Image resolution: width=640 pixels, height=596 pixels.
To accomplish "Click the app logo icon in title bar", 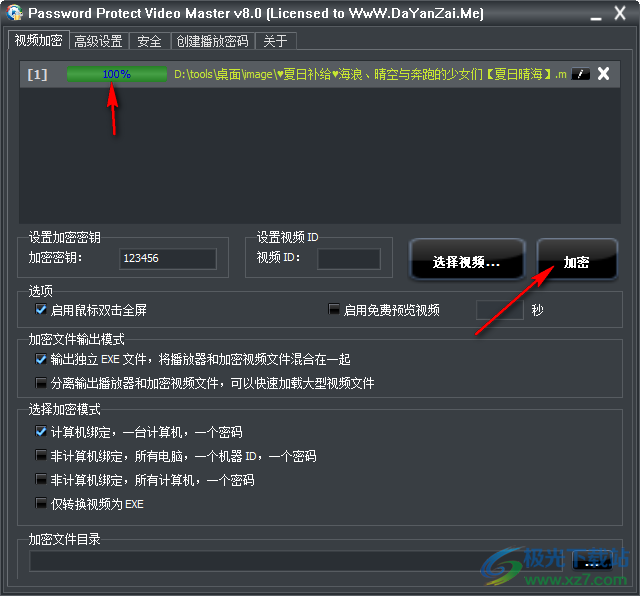I will tap(15, 12).
